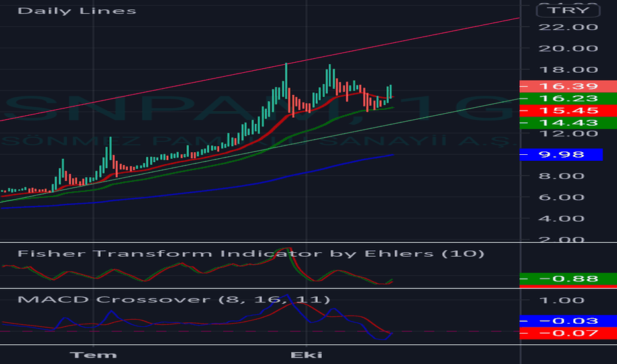Click the Fisher Transform Indicator by Ehlers title
The image size is (617, 364).
(x=251, y=253)
